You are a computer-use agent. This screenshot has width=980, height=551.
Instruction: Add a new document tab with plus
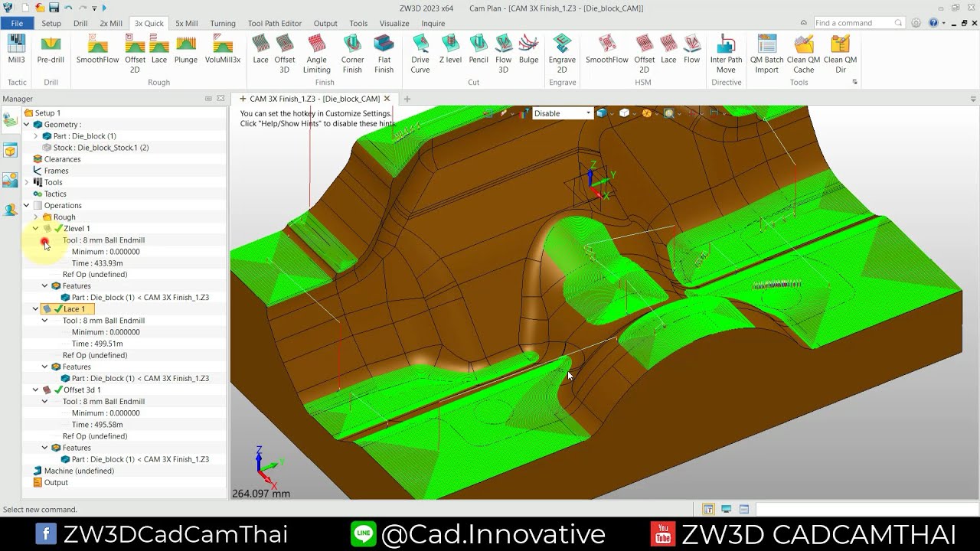(x=407, y=99)
